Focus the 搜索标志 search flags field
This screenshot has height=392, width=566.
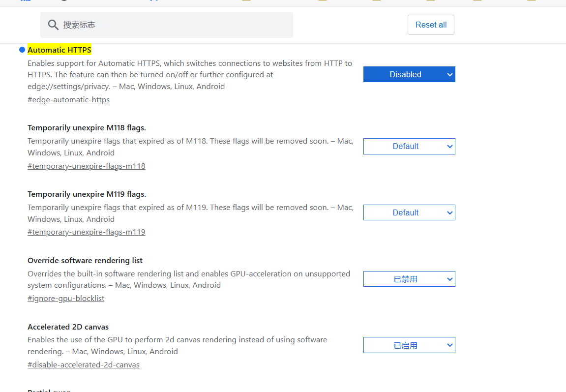(167, 25)
